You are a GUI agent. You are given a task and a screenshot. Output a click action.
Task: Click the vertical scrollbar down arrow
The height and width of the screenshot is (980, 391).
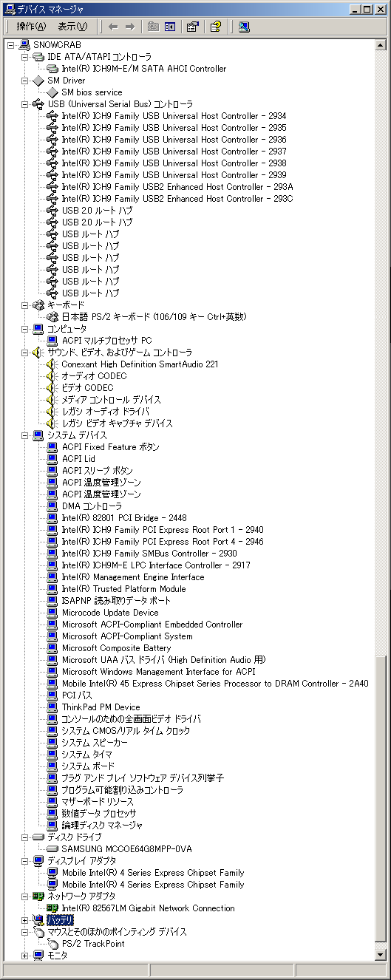click(x=381, y=955)
